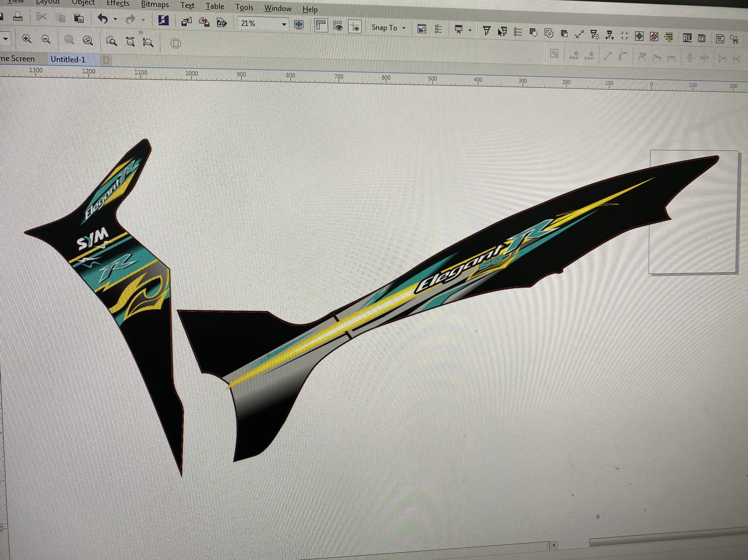The height and width of the screenshot is (560, 748).
Task: Click the Cut scissors icon
Action: pyautogui.click(x=42, y=17)
